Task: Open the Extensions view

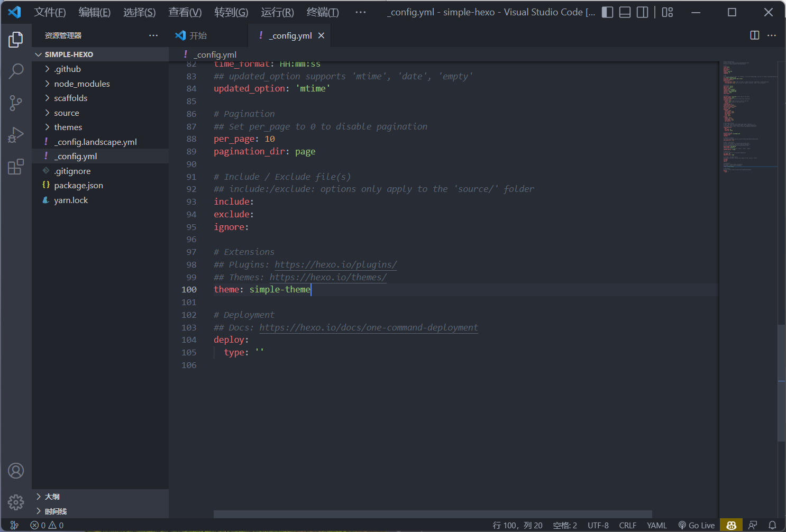Action: 16,167
